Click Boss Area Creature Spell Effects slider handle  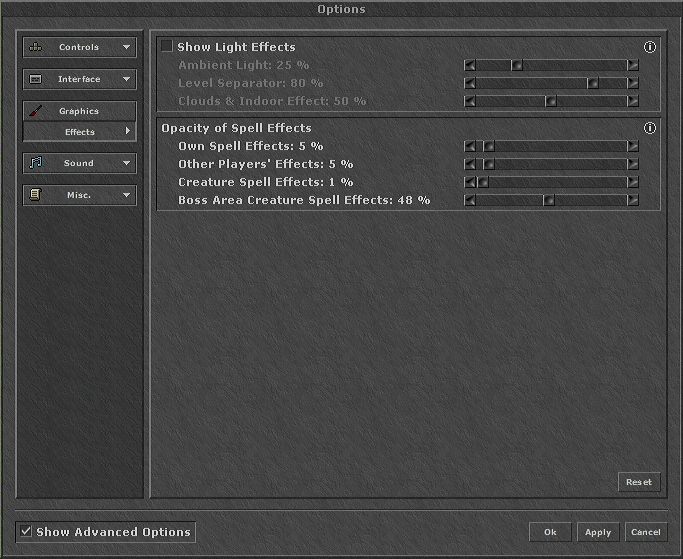tap(549, 200)
